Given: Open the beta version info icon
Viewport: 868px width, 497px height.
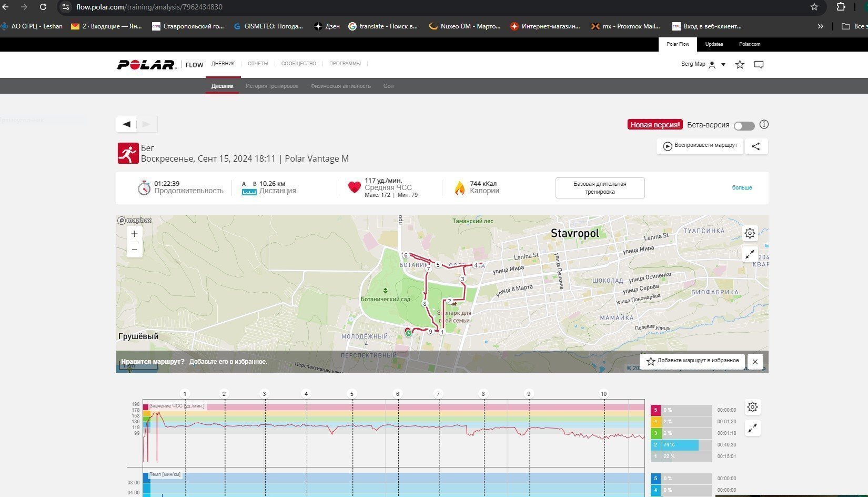Looking at the screenshot, I should 764,124.
